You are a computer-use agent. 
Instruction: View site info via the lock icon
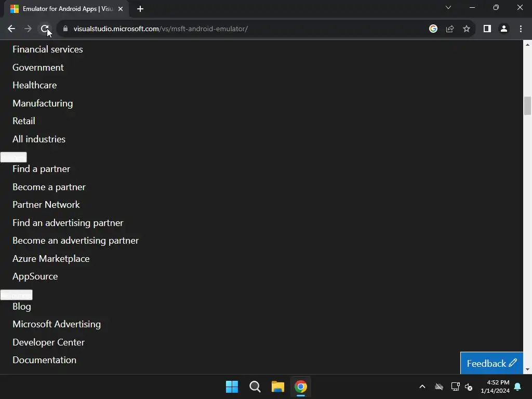point(65,29)
